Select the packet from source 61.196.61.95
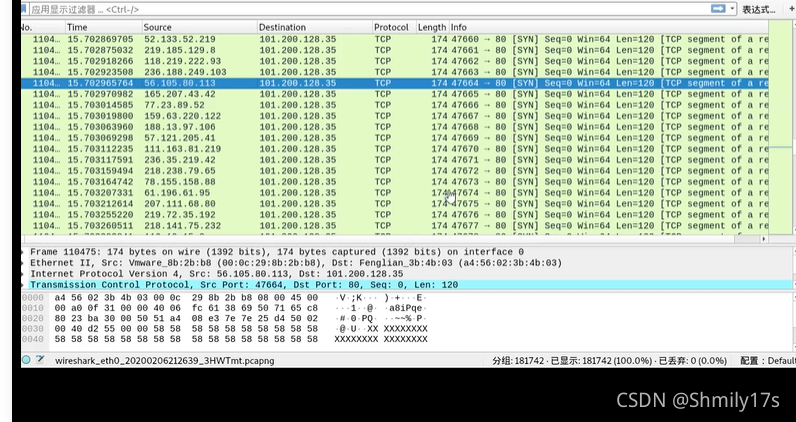Screen dimensions: 796x422 tap(394, 193)
